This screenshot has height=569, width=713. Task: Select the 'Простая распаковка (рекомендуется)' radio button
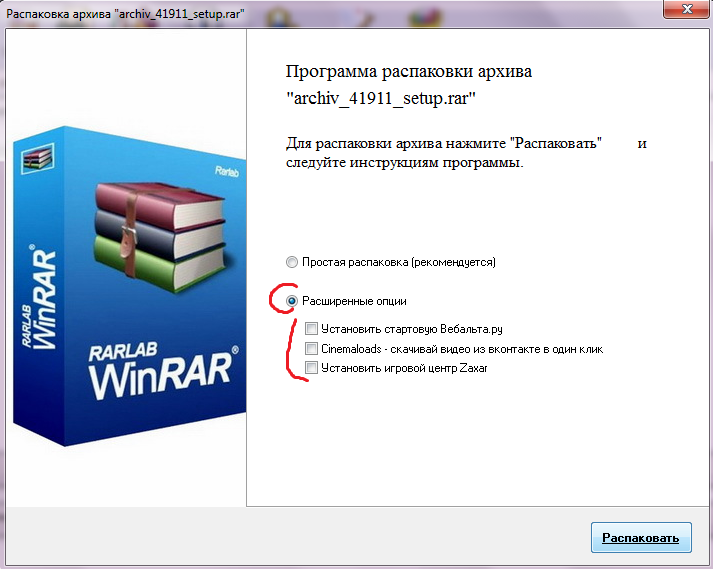point(292,262)
